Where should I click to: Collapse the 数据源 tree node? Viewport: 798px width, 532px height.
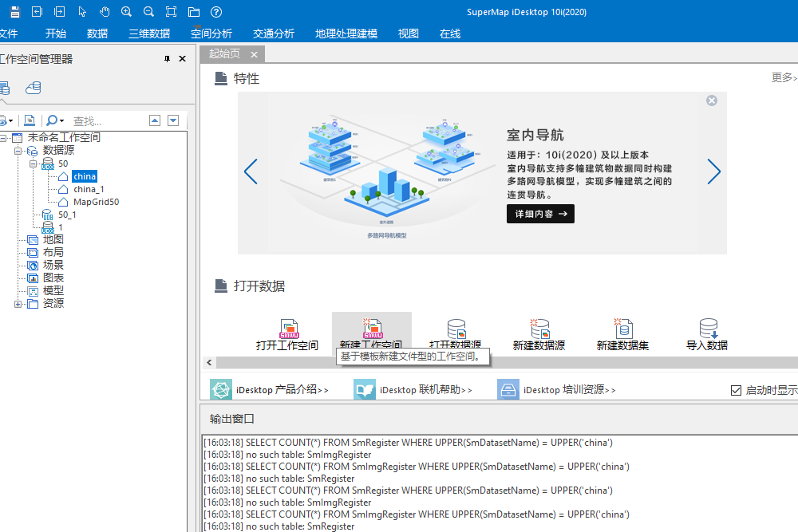pyautogui.click(x=18, y=151)
